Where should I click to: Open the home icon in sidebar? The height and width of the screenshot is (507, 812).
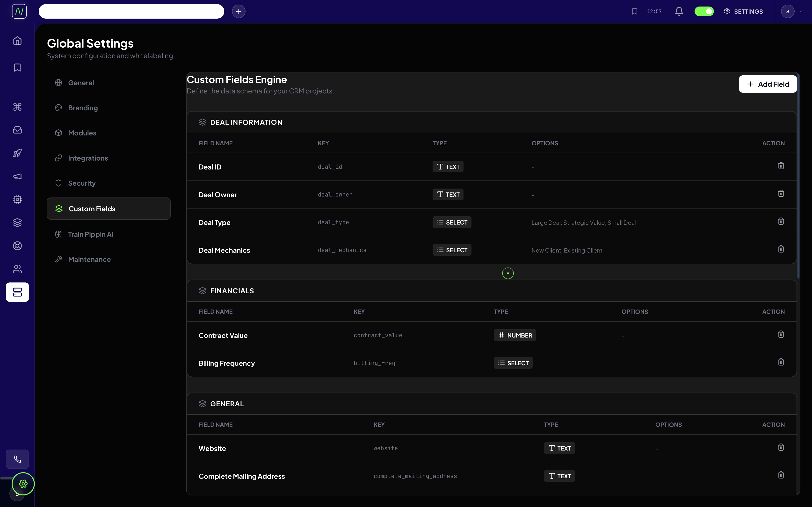(17, 41)
